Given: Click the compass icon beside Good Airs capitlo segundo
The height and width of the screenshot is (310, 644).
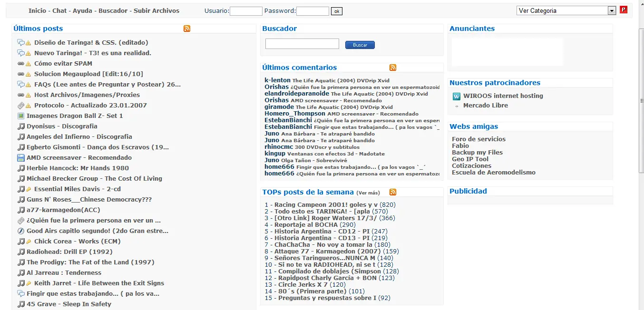Looking at the screenshot, I should [x=21, y=231].
